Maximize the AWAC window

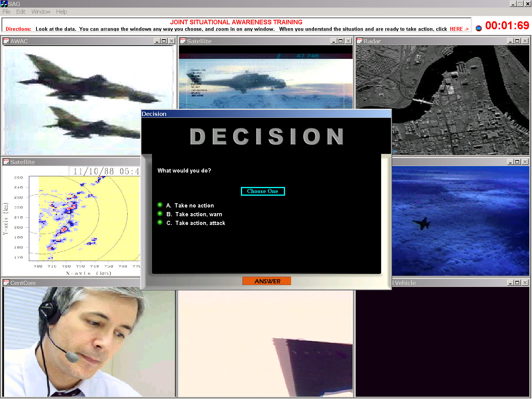(x=164, y=41)
